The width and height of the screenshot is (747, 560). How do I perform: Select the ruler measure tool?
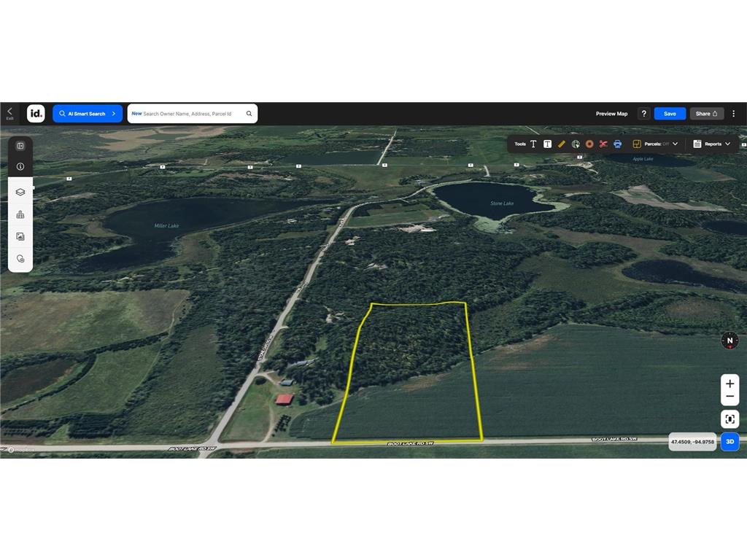click(561, 144)
